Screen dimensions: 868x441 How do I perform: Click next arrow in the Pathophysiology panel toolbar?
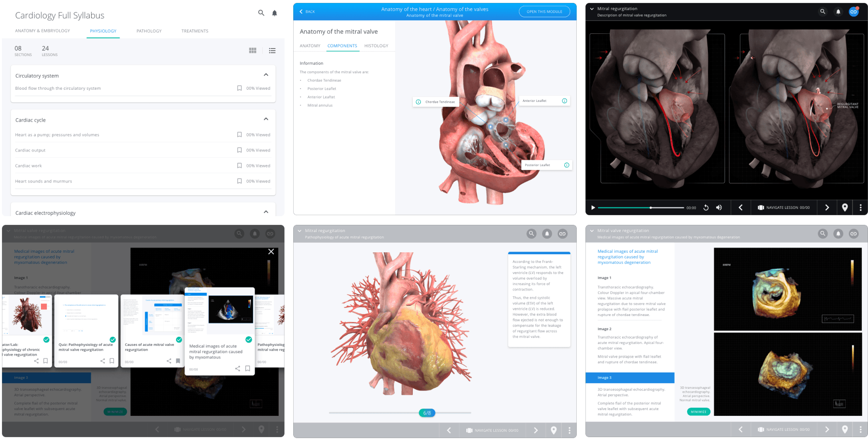(536, 430)
